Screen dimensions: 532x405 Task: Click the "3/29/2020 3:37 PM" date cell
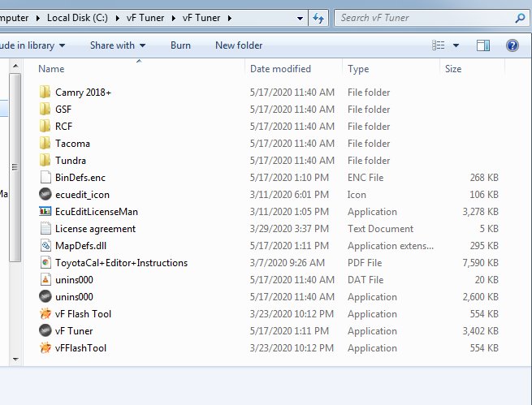click(x=289, y=229)
